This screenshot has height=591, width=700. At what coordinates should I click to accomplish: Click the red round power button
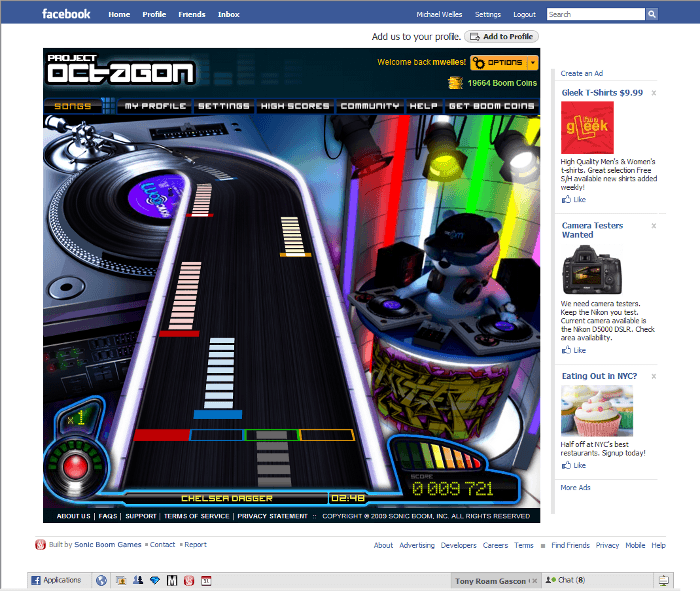75,467
